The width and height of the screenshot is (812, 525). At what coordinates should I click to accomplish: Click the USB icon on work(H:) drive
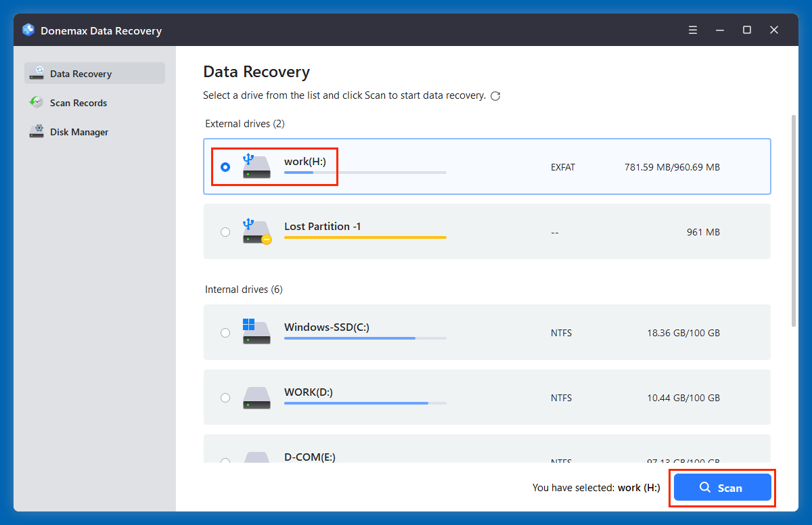(x=256, y=166)
